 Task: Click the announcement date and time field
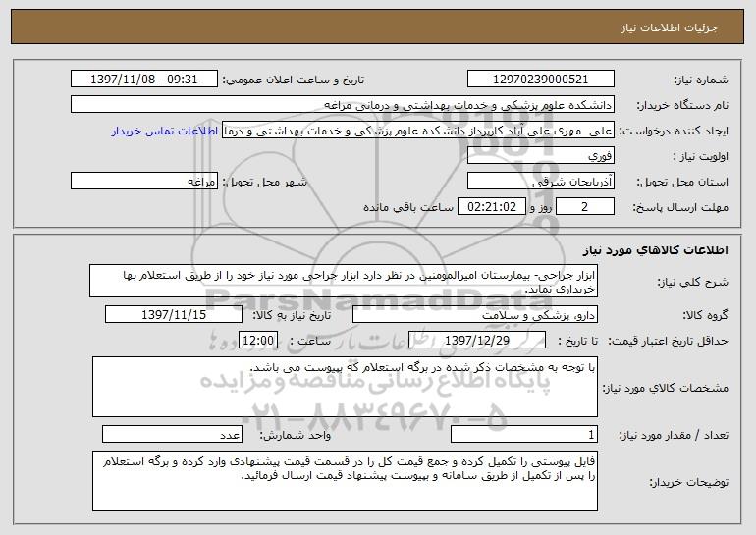pos(143,80)
